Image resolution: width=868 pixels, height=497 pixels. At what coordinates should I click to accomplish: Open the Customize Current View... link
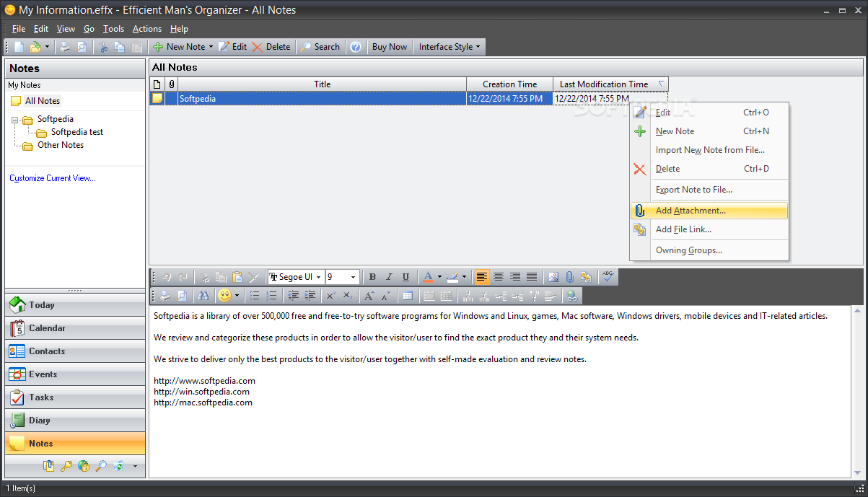coord(53,178)
